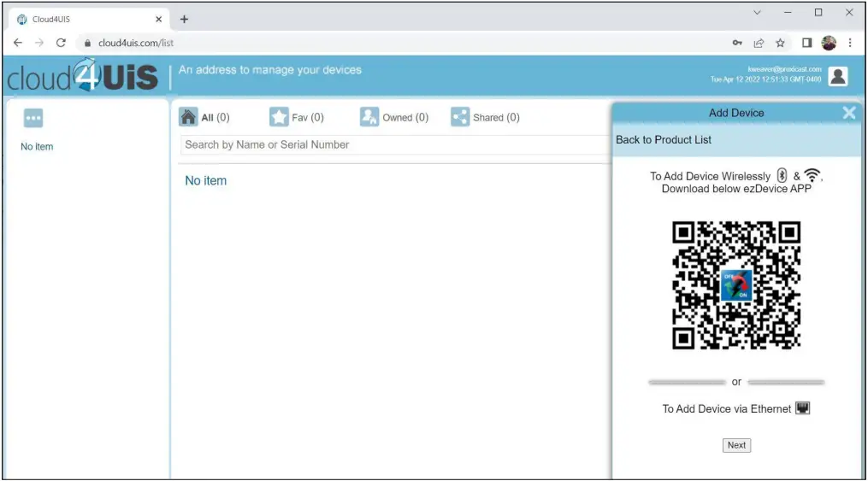
Task: Click the address bar URL cloud4uis.com/list
Action: pos(136,43)
